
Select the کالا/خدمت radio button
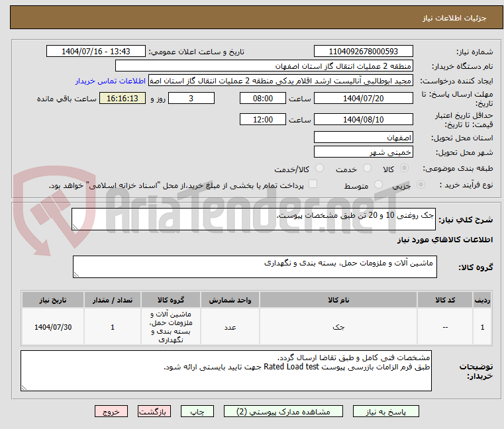319,168
